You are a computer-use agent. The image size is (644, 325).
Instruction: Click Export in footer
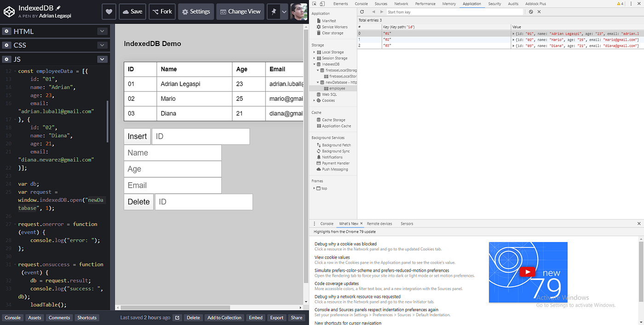point(277,318)
